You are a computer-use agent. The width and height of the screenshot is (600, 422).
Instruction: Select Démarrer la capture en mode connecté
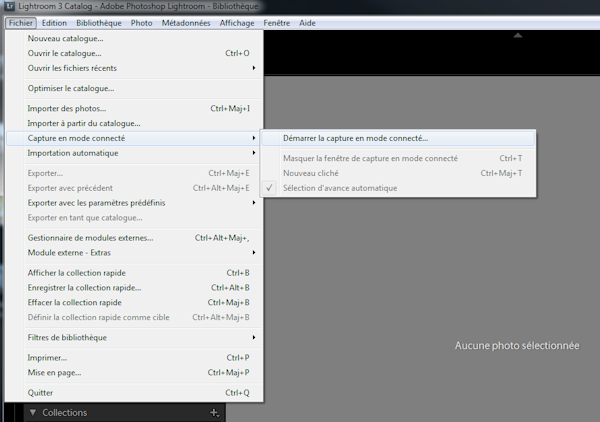click(355, 138)
